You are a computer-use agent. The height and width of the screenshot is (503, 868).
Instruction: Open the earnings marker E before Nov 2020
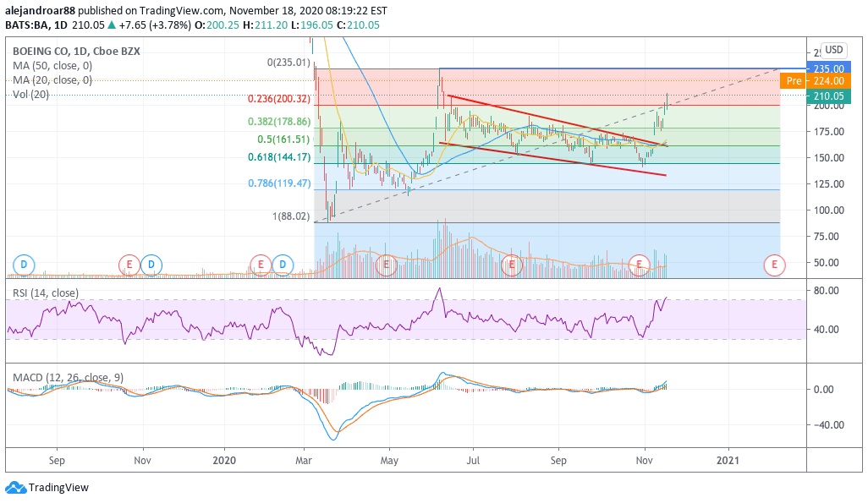point(640,265)
